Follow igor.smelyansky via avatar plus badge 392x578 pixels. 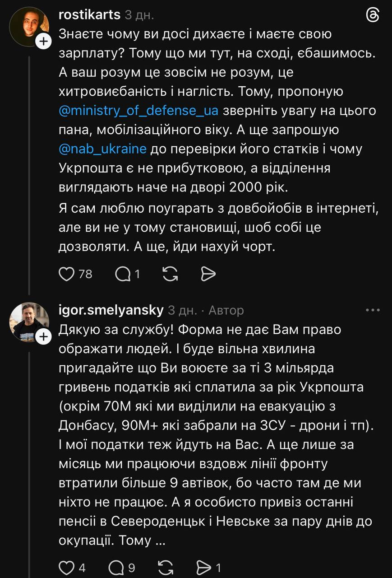pos(43,337)
